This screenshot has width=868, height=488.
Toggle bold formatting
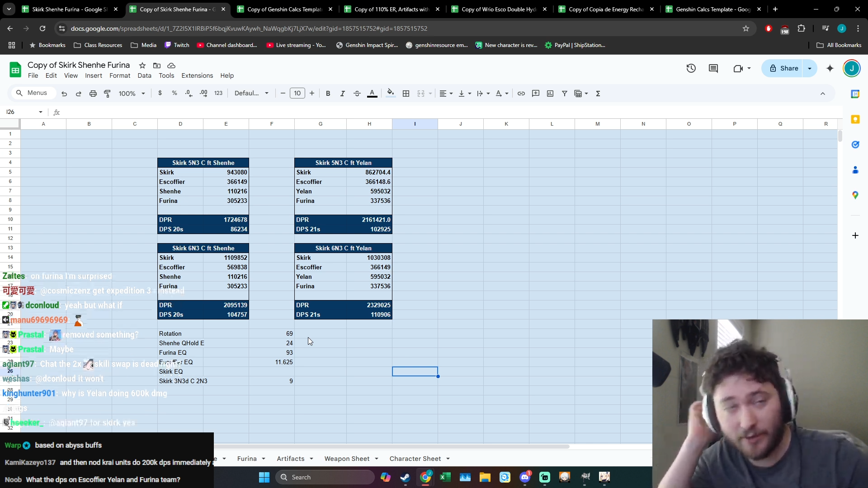[328, 94]
